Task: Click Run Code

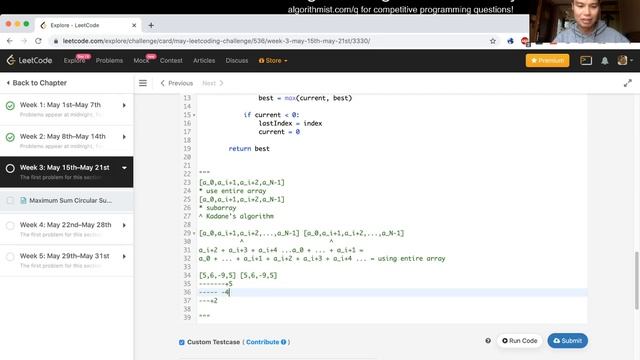Action: click(520, 341)
